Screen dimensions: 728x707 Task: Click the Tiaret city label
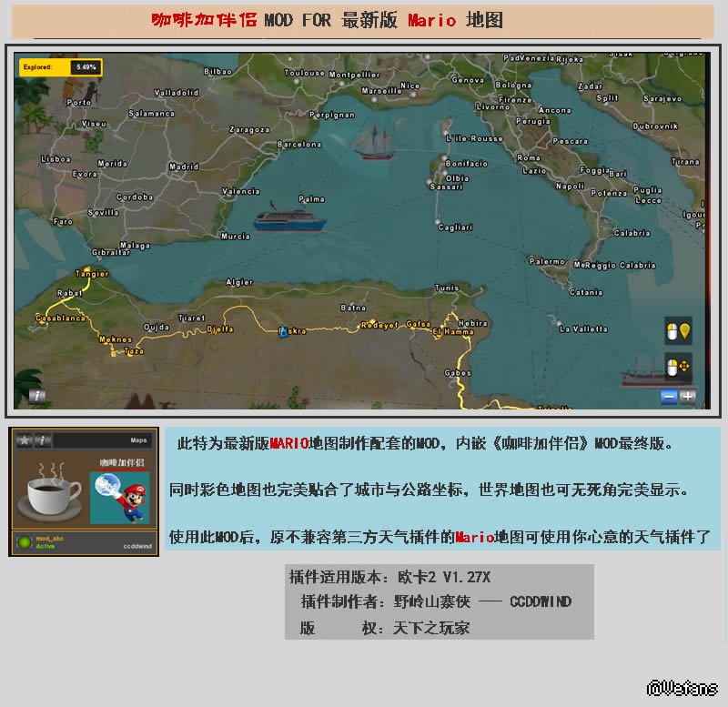191,318
